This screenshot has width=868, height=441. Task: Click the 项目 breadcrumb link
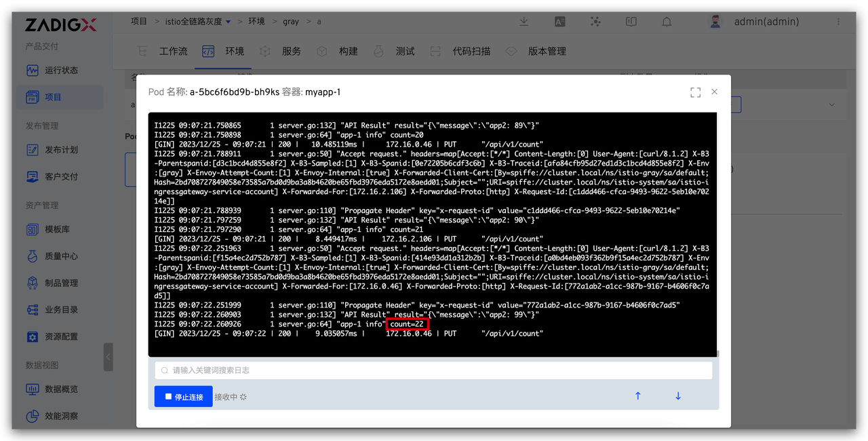[138, 22]
